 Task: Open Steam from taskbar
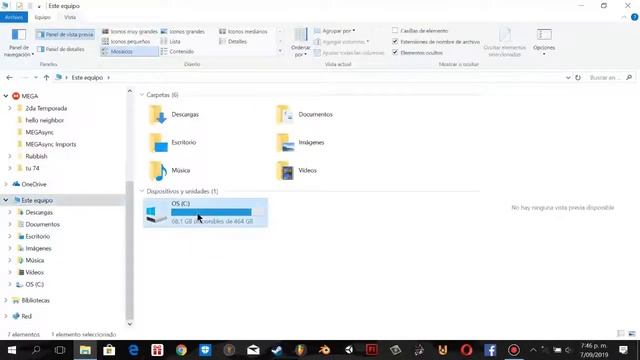(277, 350)
